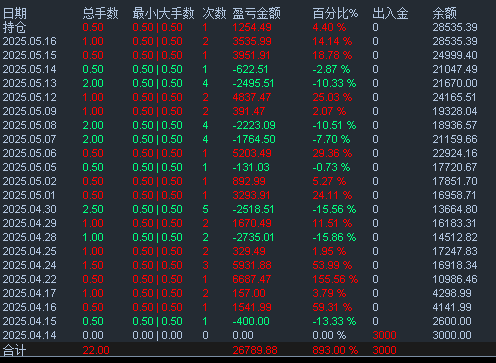Click the 百分比% column header

(335, 13)
